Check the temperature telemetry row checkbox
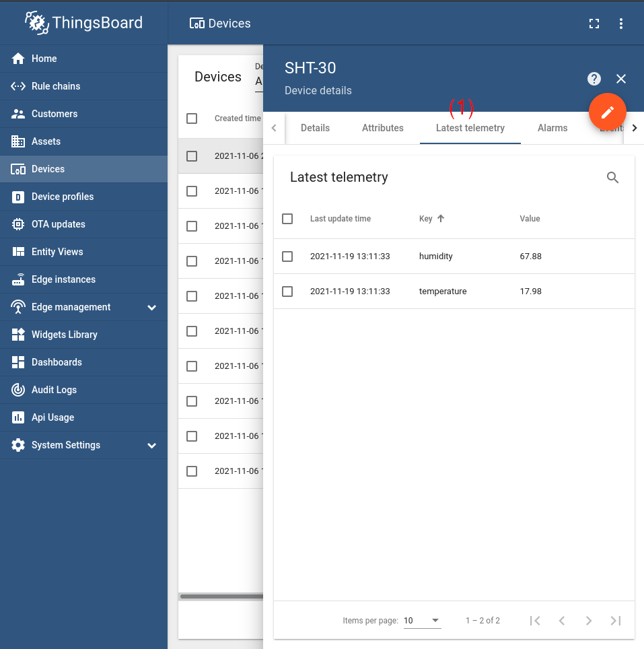 (x=287, y=292)
